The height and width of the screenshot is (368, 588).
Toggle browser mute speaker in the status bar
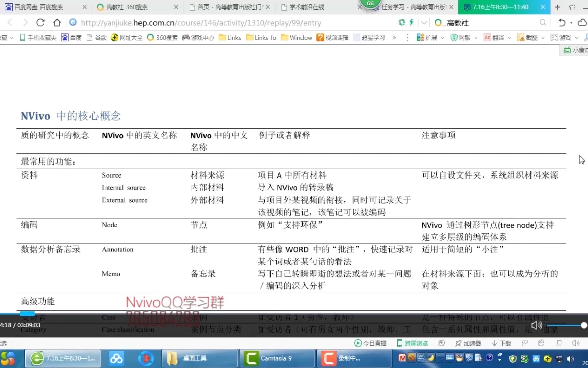[576, 343]
